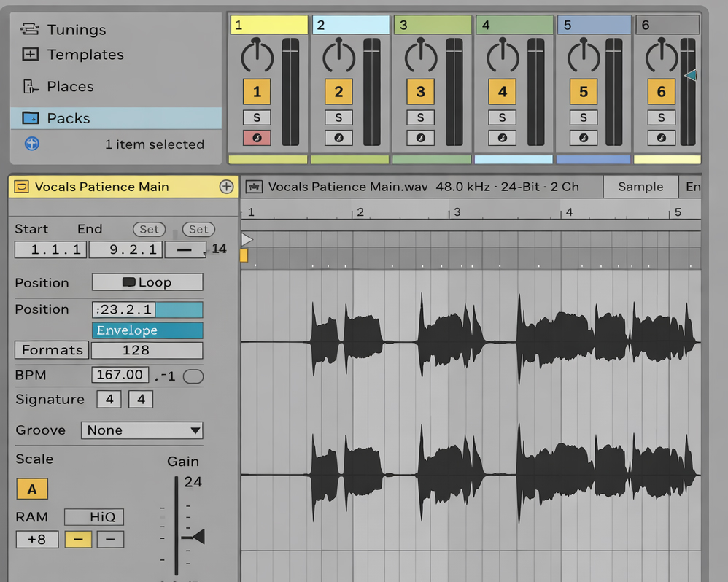Click the Start position field 1.1.1

[50, 249]
